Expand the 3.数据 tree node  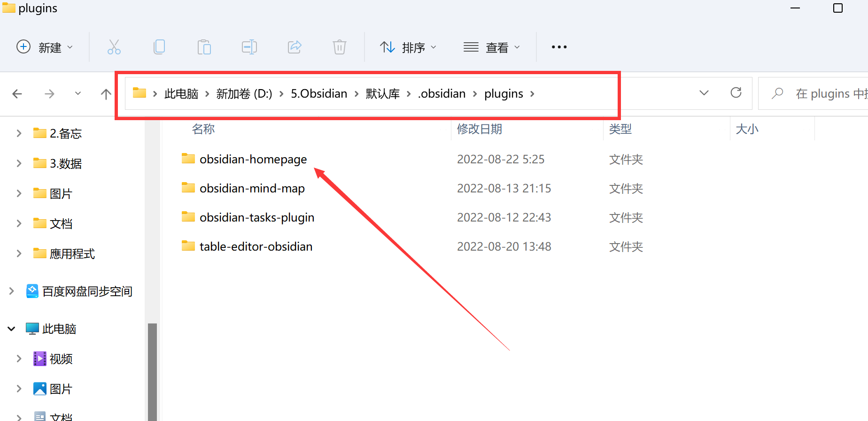pos(19,163)
